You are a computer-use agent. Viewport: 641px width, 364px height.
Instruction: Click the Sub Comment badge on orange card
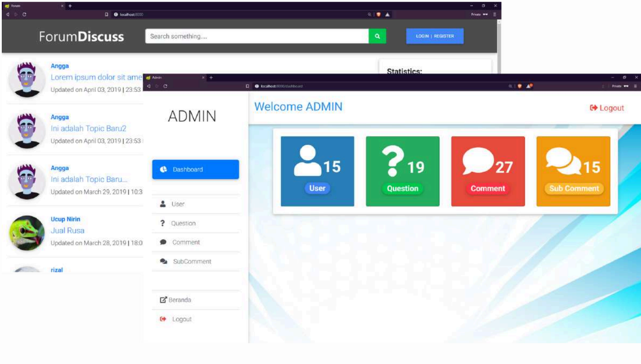[574, 188]
